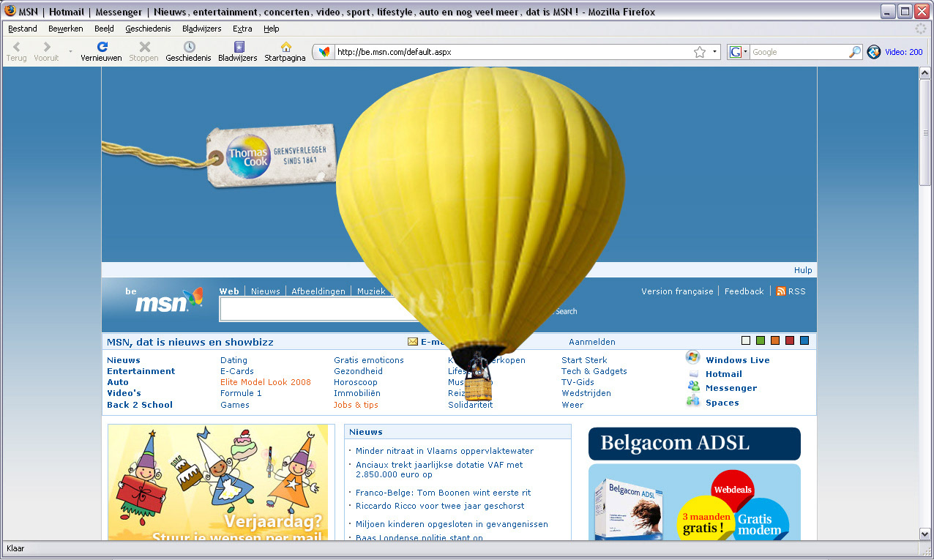Screen dimensions: 934x560
Task: Open the Beeld menu
Action: [x=104, y=29]
